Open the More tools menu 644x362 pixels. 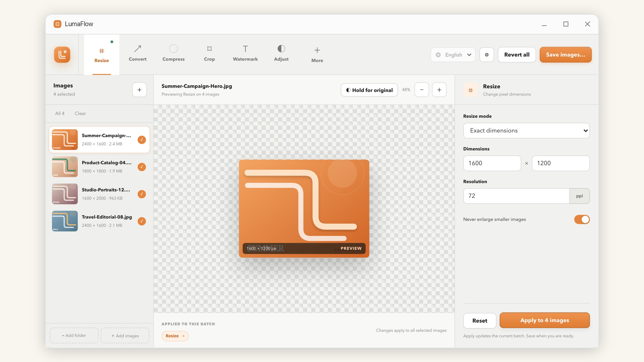[317, 55]
